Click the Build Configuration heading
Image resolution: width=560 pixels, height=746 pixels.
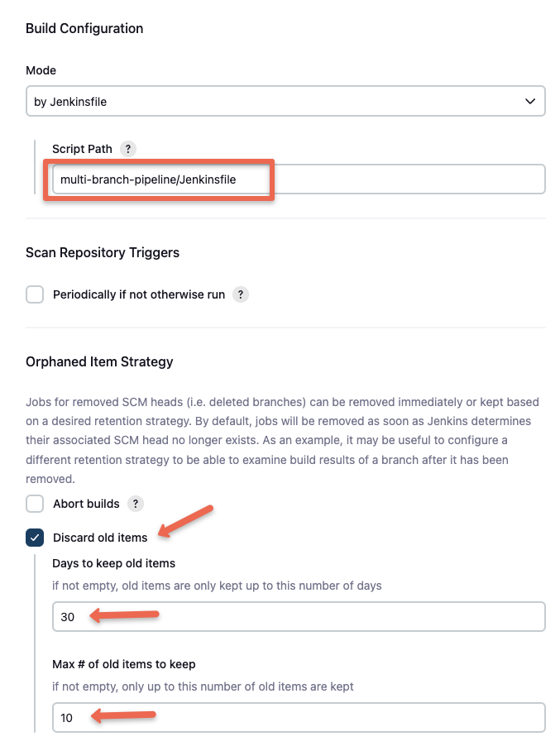84,29
